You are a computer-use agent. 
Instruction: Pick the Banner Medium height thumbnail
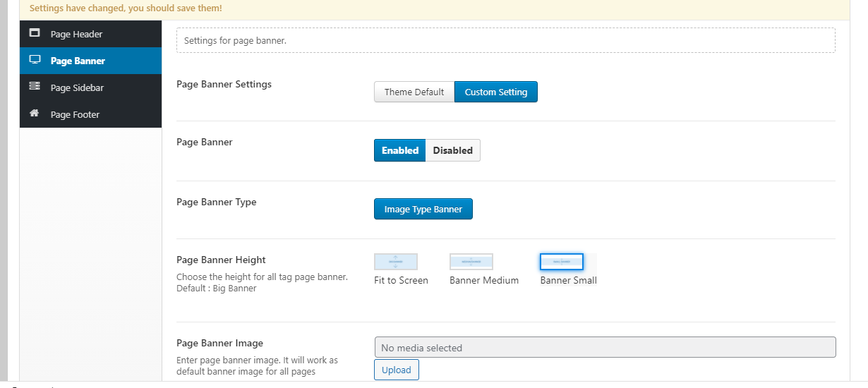pyautogui.click(x=471, y=262)
